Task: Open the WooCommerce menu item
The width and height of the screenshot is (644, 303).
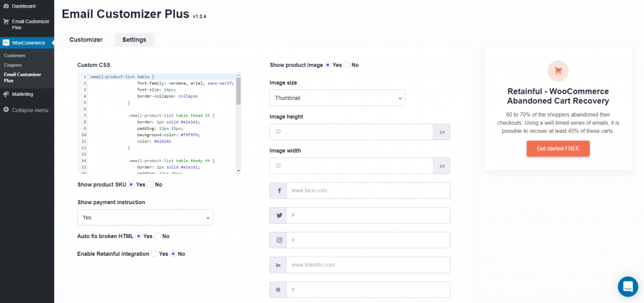Action: tap(27, 43)
